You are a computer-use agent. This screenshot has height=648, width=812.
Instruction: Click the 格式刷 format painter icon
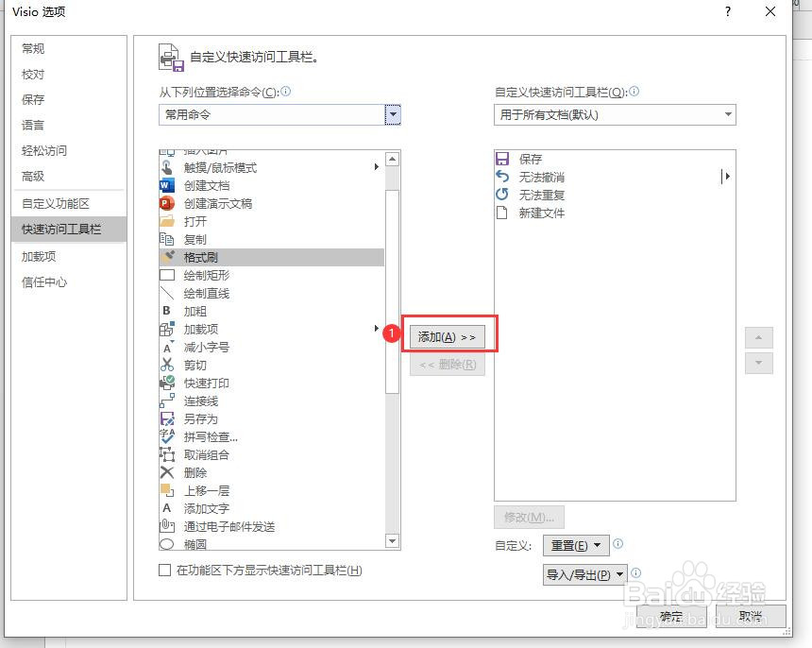click(x=167, y=257)
